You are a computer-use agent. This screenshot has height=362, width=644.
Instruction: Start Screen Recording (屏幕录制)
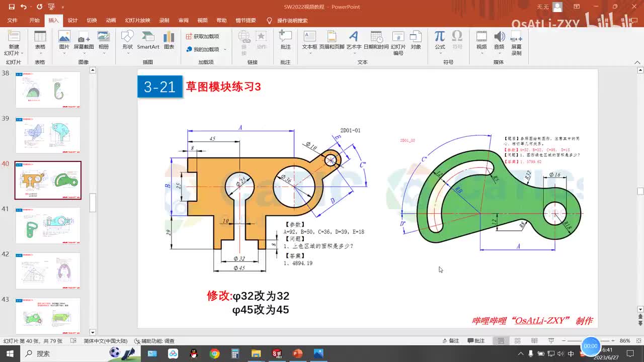pyautogui.click(x=517, y=43)
